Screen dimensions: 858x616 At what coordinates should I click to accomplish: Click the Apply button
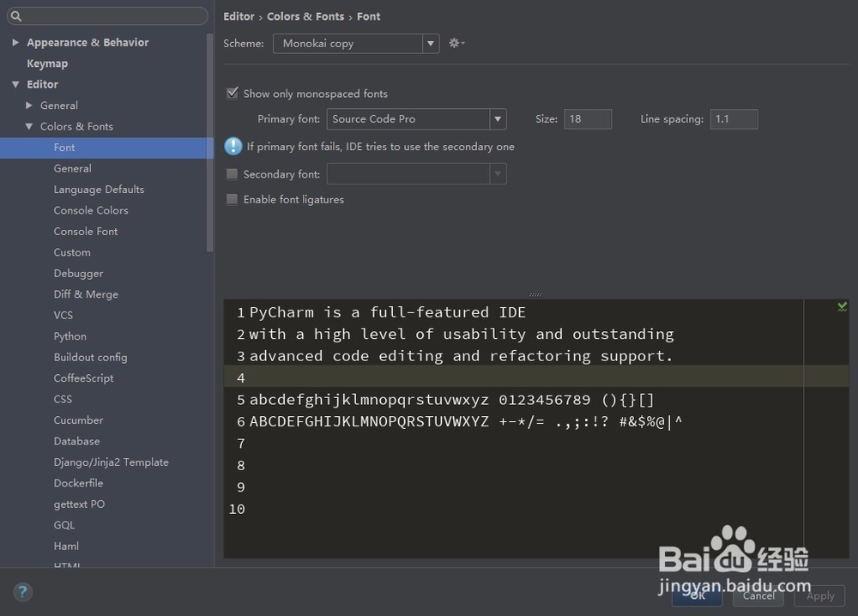(820, 595)
